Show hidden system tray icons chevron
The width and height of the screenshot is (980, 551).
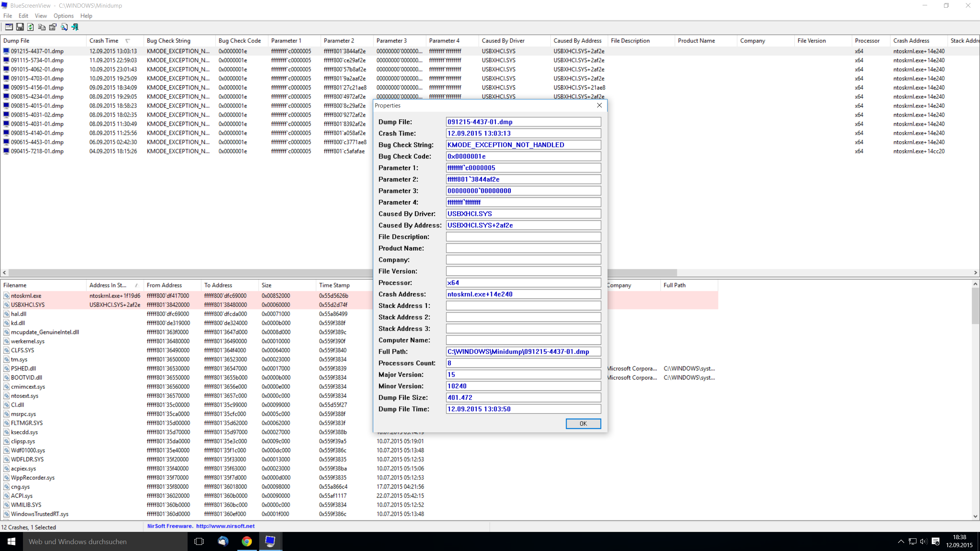(x=901, y=541)
